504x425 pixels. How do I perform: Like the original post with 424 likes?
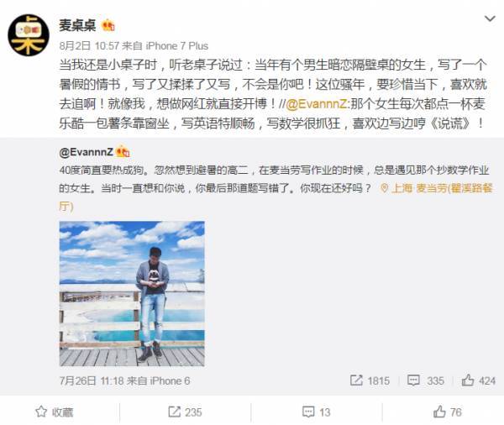pyautogui.click(x=478, y=380)
